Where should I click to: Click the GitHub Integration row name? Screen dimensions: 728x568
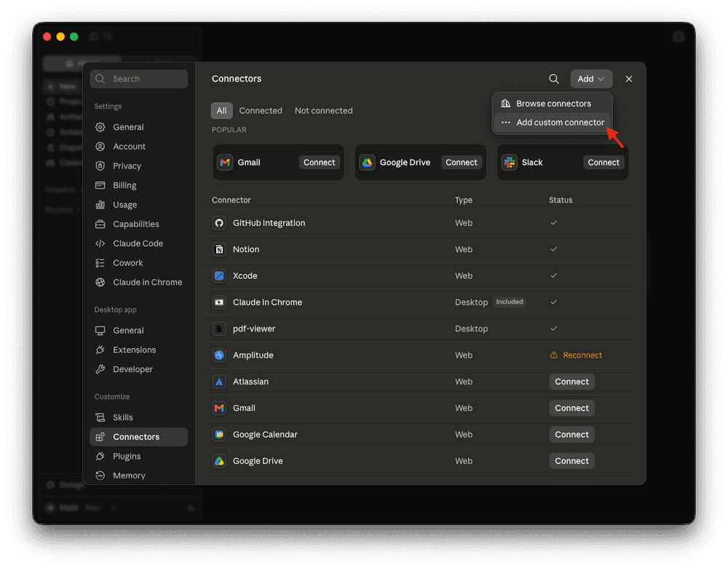click(x=269, y=223)
